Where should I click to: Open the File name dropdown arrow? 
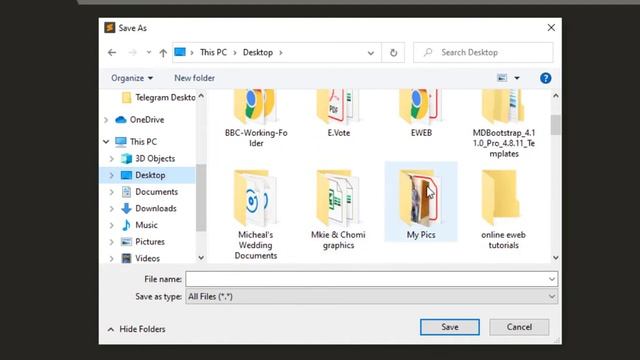[x=552, y=279]
